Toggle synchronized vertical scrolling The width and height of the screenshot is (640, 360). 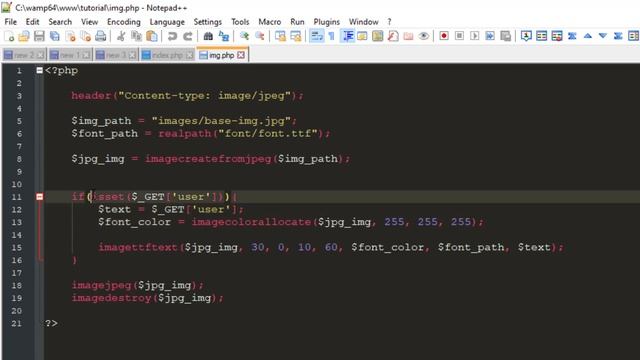pos(280,36)
